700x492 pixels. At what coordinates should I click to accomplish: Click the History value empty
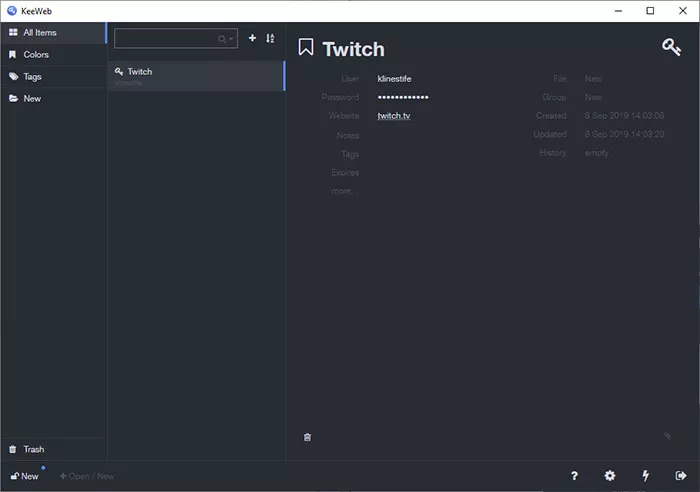(x=596, y=153)
